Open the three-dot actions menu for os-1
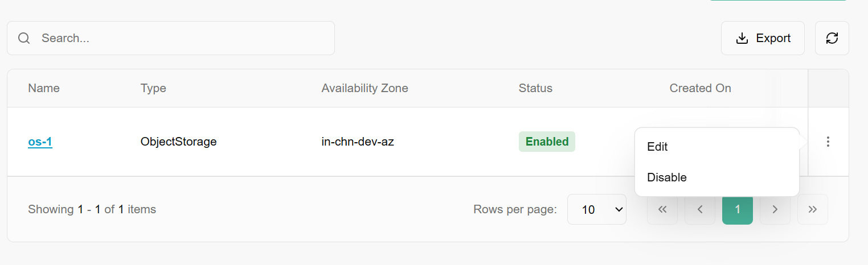This screenshot has height=265, width=868. [x=828, y=142]
